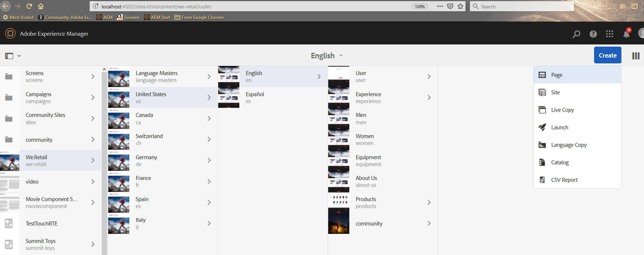Open the Most Visited bookmark
Viewport: 644px width, 255px height.
(18, 17)
